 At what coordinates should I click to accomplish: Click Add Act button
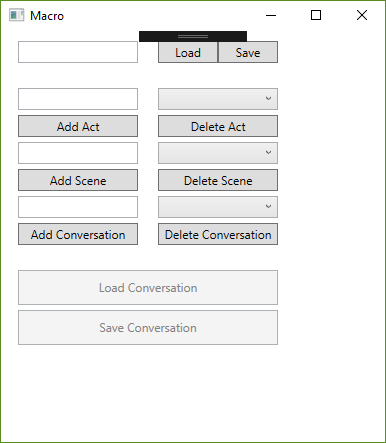(78, 126)
